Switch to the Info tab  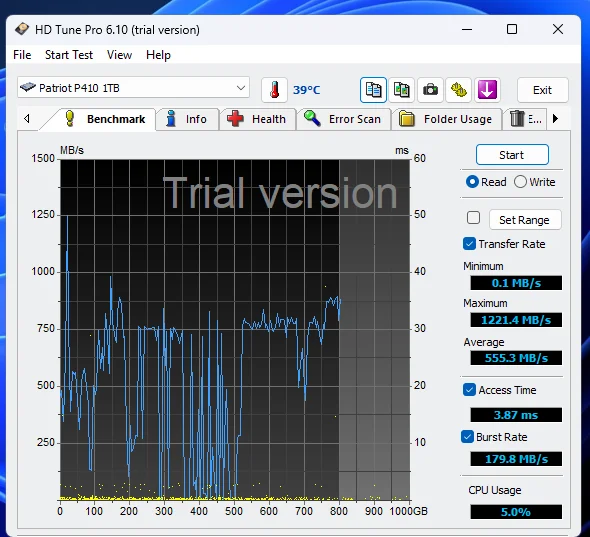(187, 119)
